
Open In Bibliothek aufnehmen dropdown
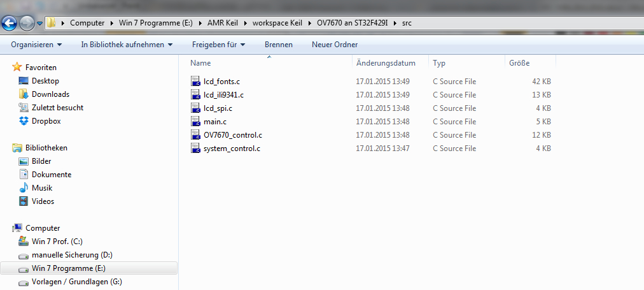pyautogui.click(x=127, y=45)
